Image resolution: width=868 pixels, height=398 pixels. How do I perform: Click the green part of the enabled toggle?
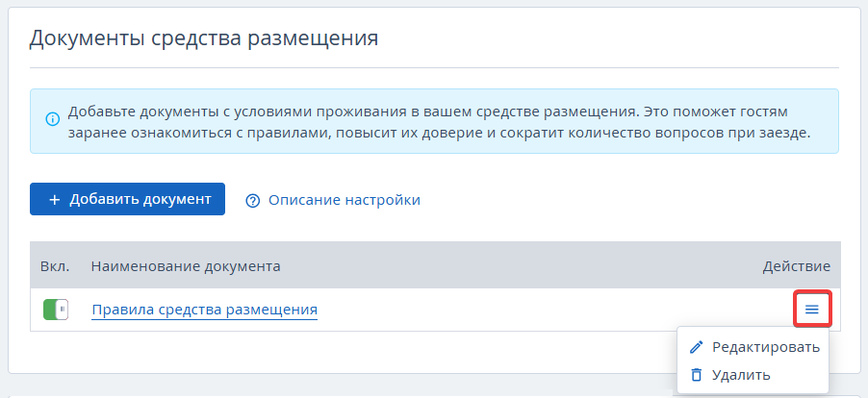point(49,310)
